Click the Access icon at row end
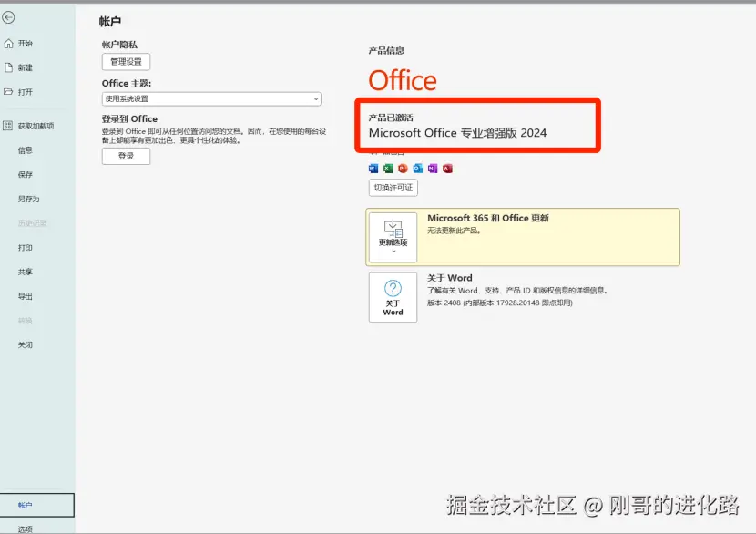The height and width of the screenshot is (534, 756). [447, 168]
